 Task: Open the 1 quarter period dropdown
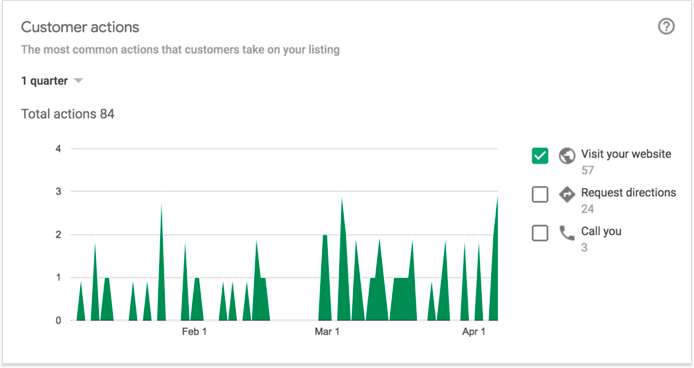[52, 81]
